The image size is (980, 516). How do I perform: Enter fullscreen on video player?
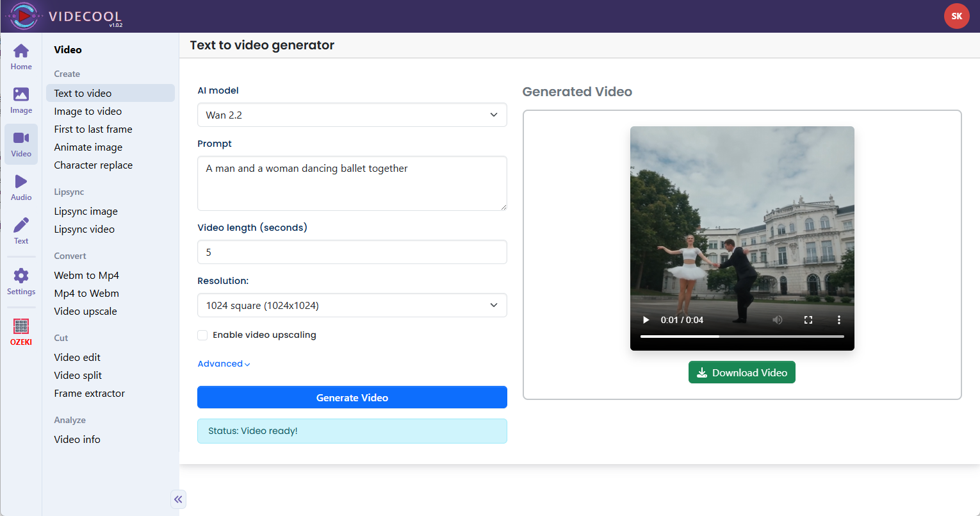click(x=808, y=320)
